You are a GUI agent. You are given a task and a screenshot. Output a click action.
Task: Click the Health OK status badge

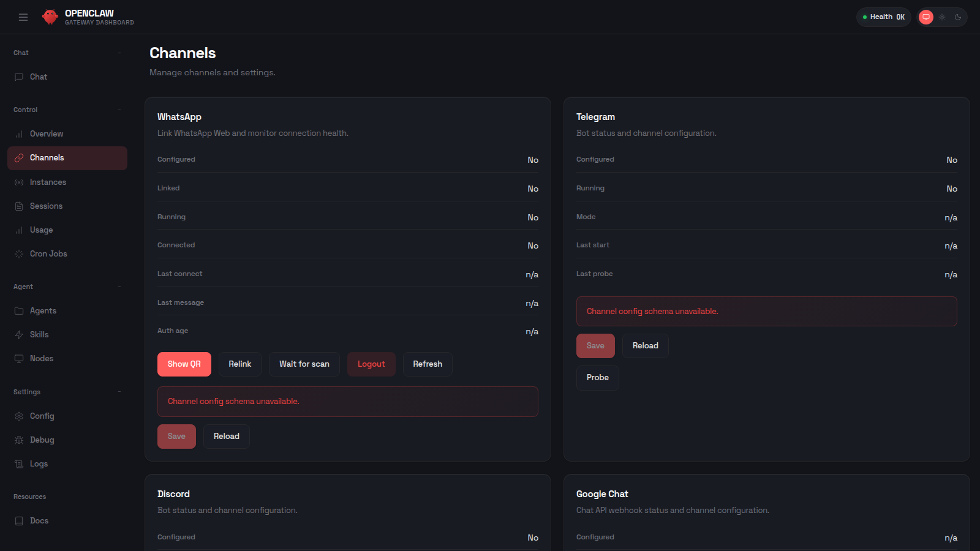(883, 17)
